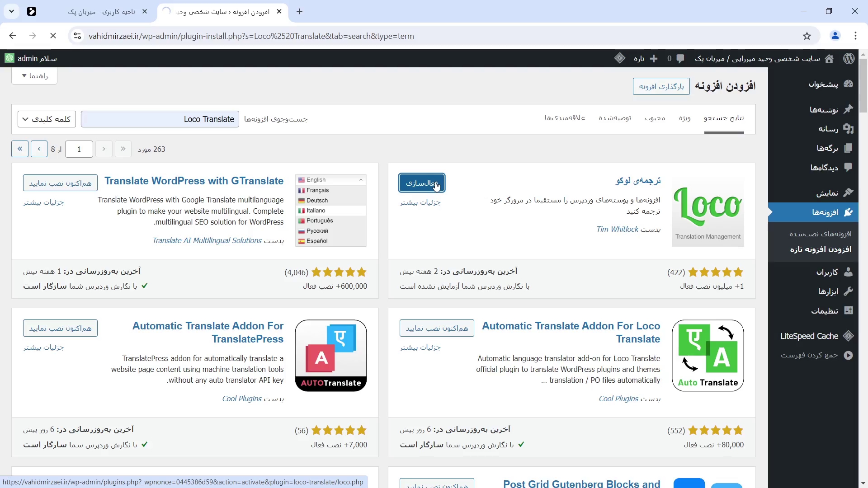Install Automatic Translate Addon For Loco Translate

click(437, 328)
